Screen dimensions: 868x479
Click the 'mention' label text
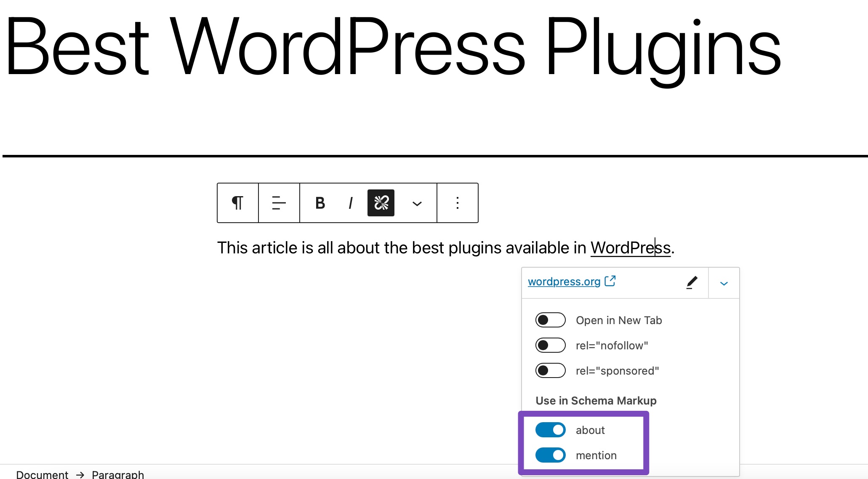pyautogui.click(x=596, y=455)
